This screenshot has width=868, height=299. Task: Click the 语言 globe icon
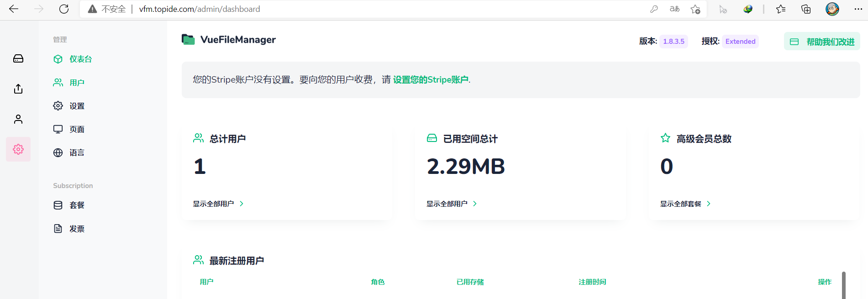point(58,152)
